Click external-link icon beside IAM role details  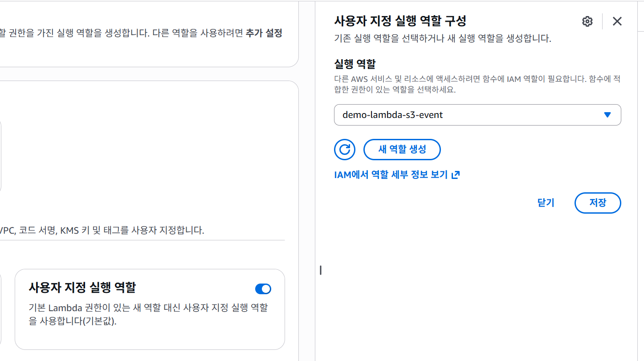(455, 175)
